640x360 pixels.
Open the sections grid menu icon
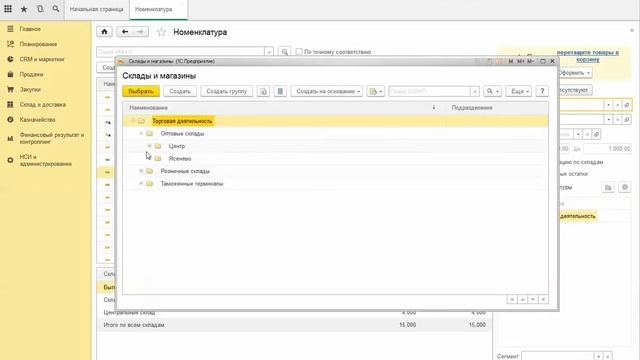pyautogui.click(x=8, y=9)
